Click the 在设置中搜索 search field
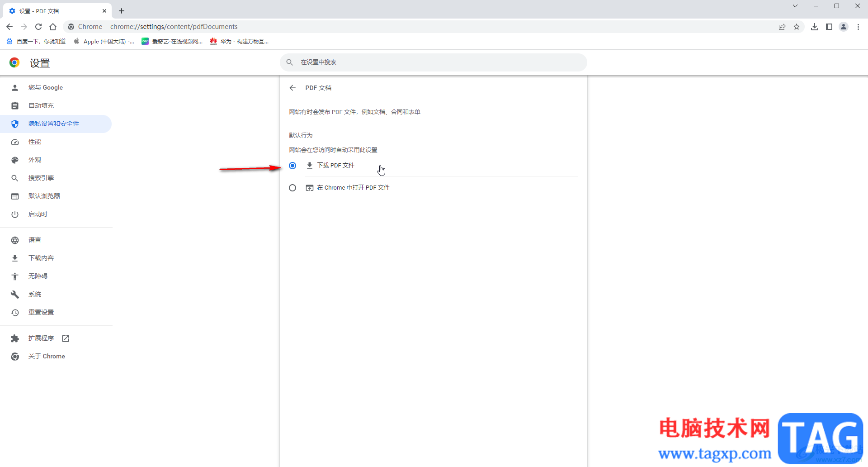The height and width of the screenshot is (467, 868). [x=434, y=62]
